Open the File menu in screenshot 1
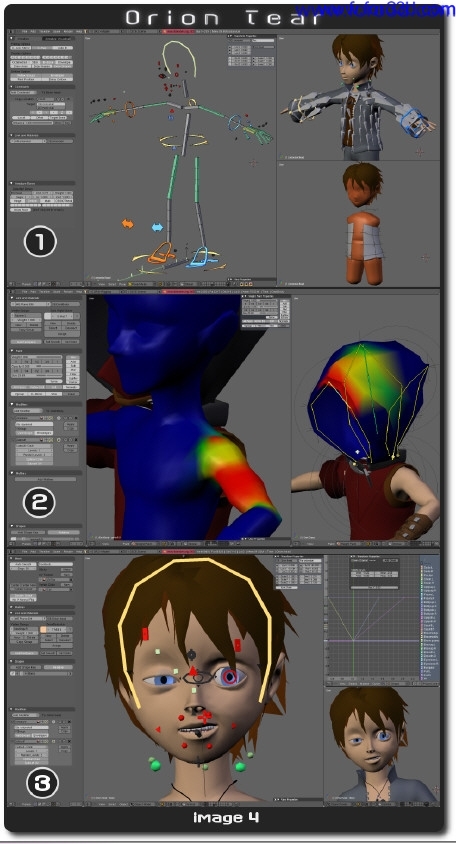The image size is (456, 844). (24, 32)
